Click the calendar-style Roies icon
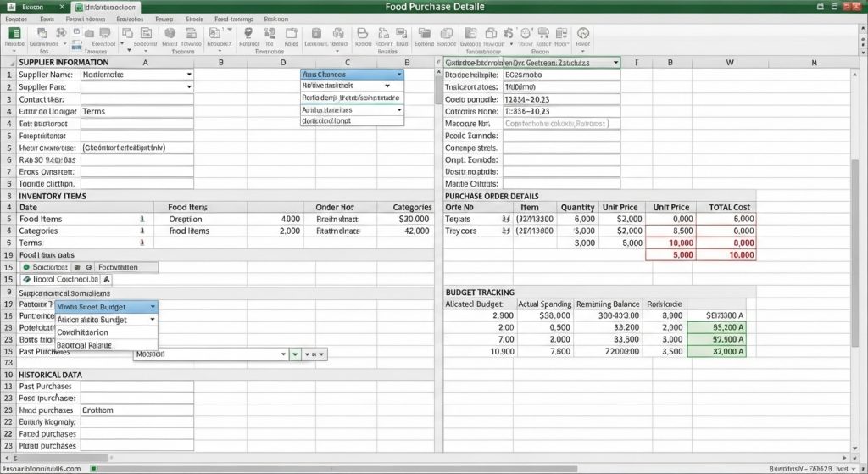Image resolution: width=868 pixels, height=474 pixels. pos(292,33)
